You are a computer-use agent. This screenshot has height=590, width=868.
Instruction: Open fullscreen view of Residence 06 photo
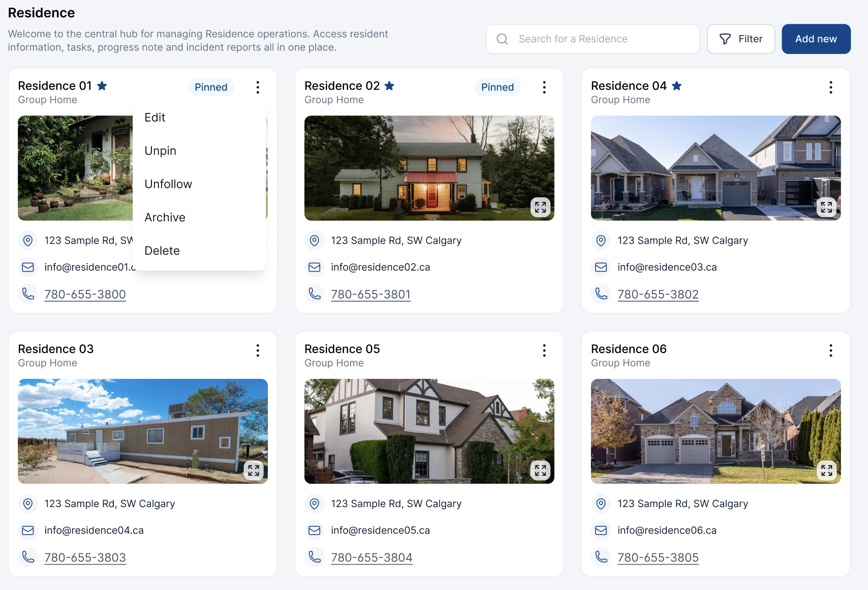(x=826, y=470)
